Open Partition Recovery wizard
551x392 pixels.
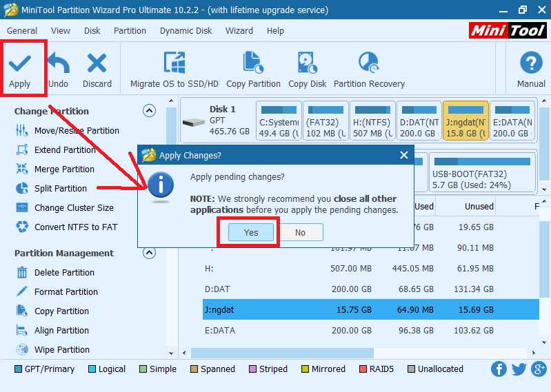(x=370, y=70)
